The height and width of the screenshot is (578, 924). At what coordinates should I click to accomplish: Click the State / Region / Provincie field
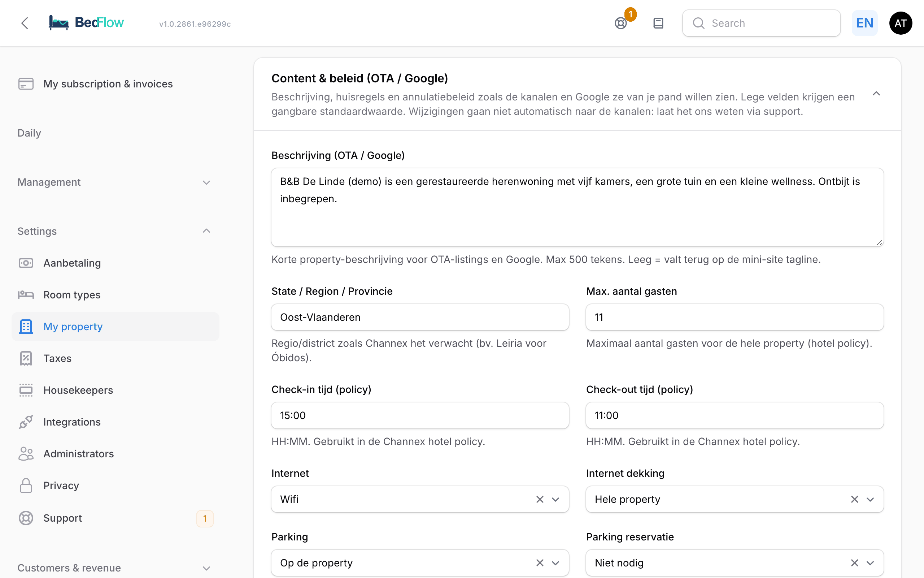coord(420,317)
